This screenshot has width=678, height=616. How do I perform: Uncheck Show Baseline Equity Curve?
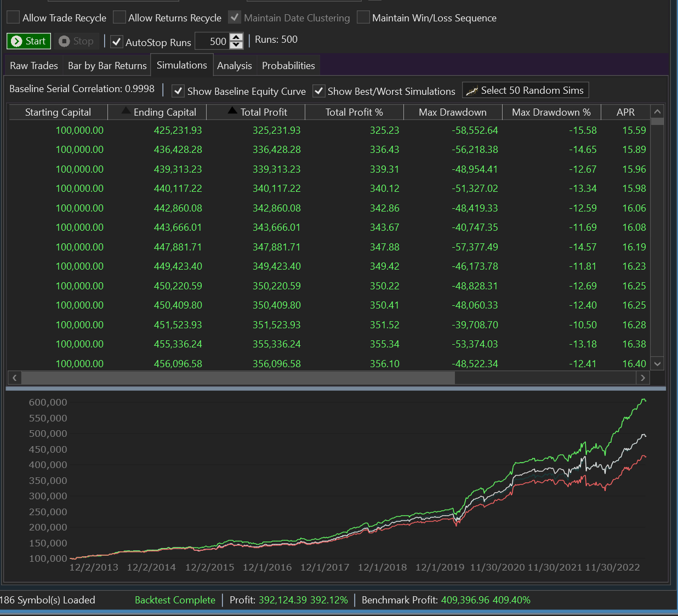[x=178, y=91]
